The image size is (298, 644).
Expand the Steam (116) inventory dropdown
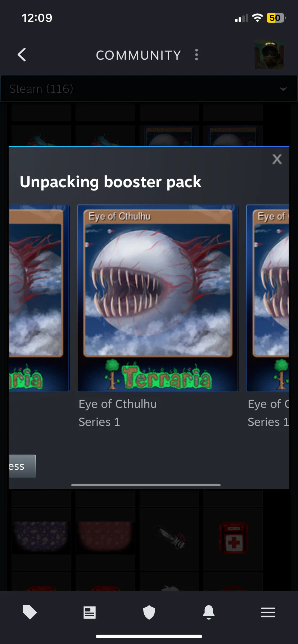(149, 89)
